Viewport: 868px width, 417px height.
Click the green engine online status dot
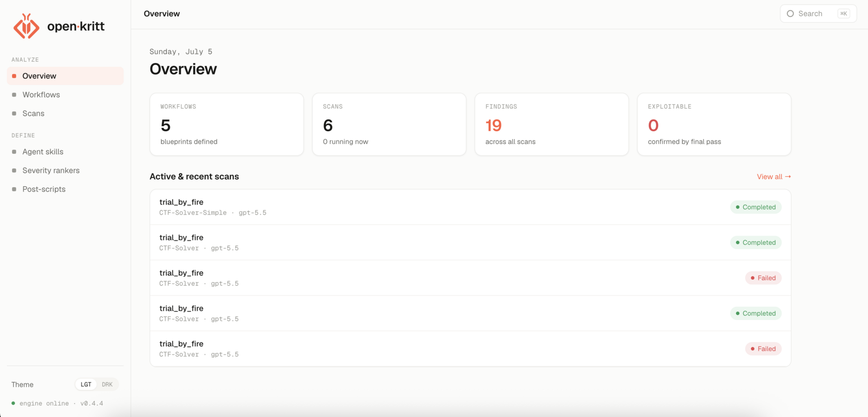(14, 403)
